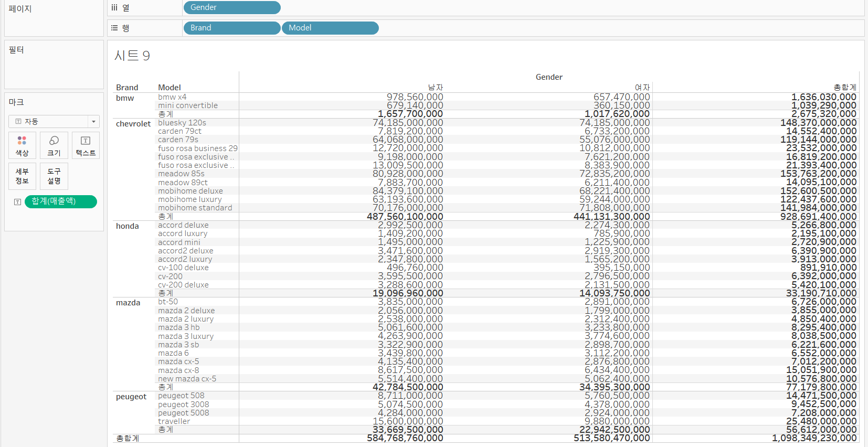Click the mazda female subtotal 34,395,300,000

pos(615,387)
